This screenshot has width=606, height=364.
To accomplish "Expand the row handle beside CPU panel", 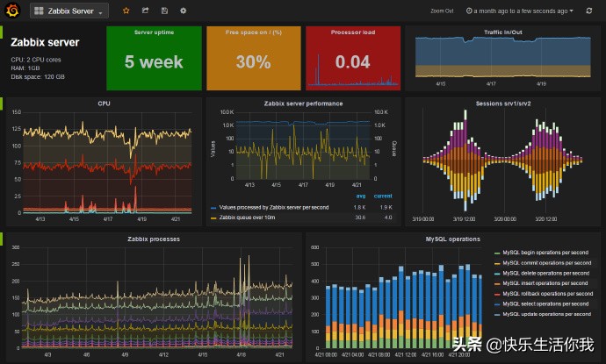I will click(x=1, y=103).
